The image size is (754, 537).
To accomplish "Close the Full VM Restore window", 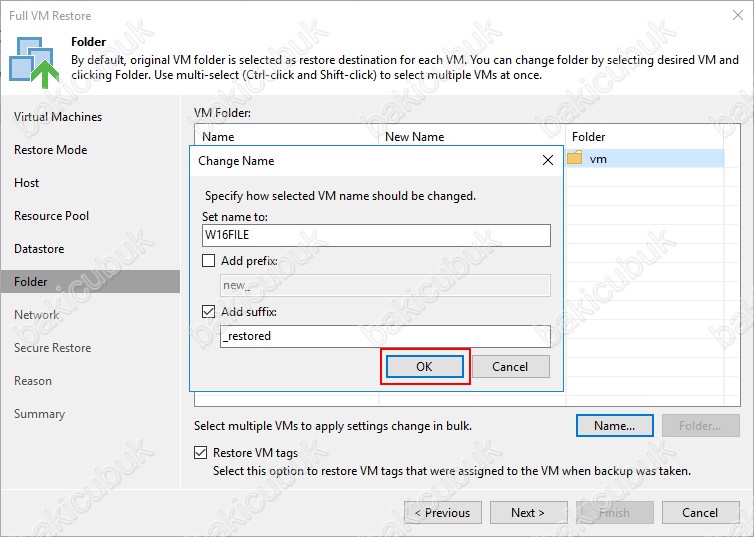I will coord(738,15).
